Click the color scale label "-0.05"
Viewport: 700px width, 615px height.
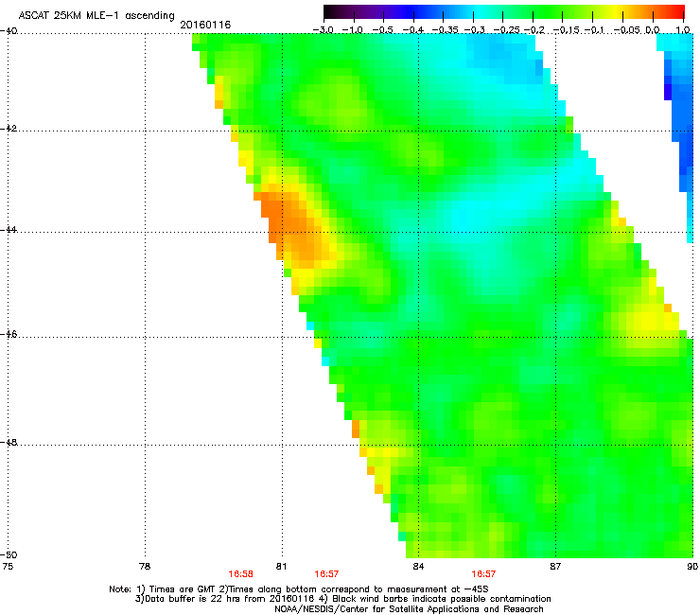pyautogui.click(x=627, y=30)
